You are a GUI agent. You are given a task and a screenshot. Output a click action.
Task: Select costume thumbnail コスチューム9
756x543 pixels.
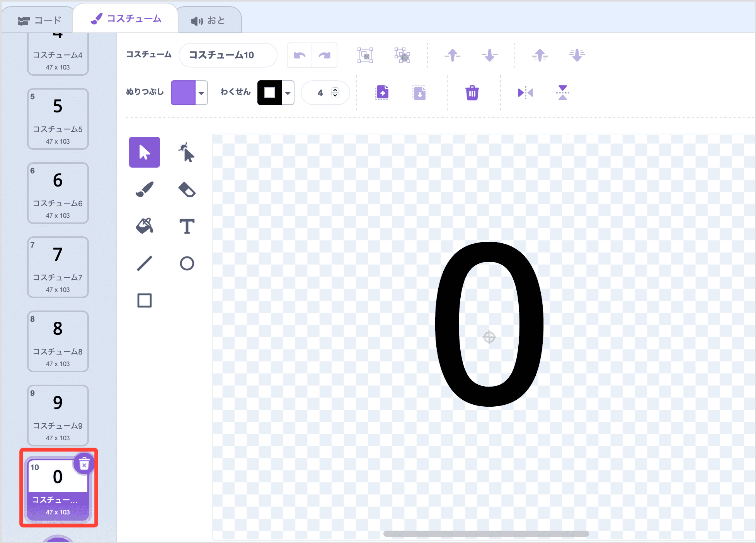pos(58,416)
